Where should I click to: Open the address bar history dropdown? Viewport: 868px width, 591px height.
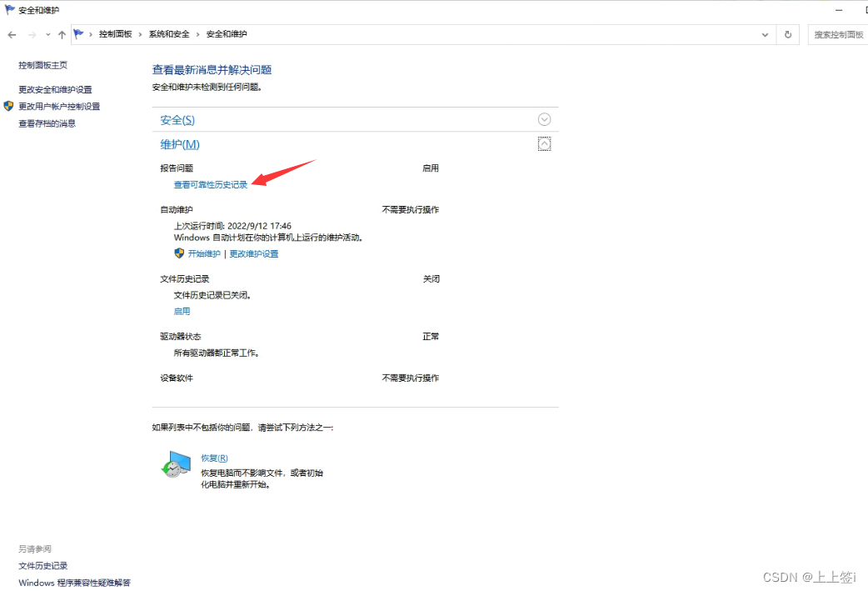pos(764,34)
